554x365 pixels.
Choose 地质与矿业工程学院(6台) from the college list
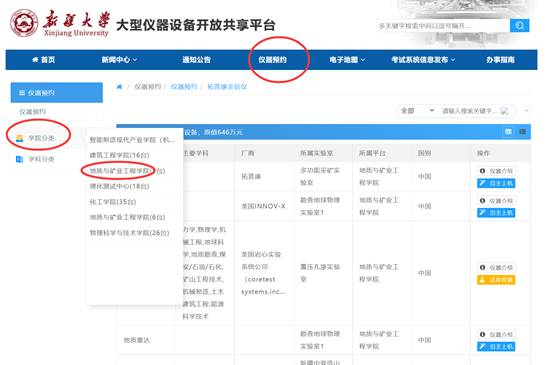pos(127,217)
